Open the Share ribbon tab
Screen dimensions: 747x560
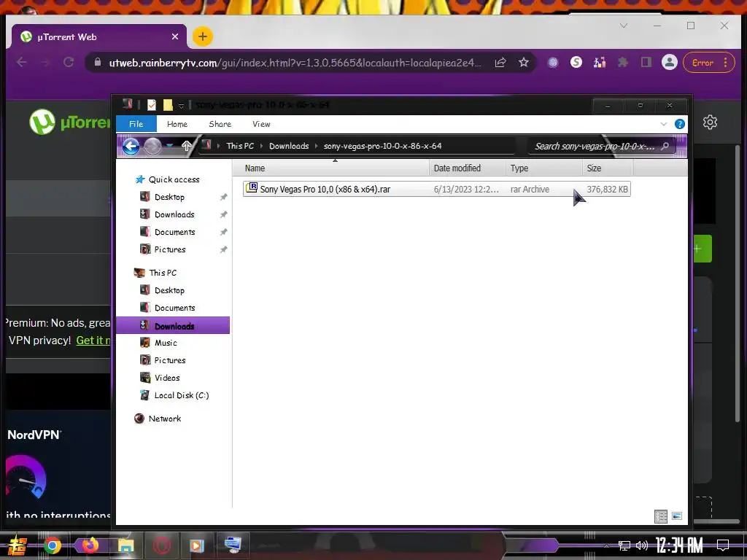click(x=220, y=124)
